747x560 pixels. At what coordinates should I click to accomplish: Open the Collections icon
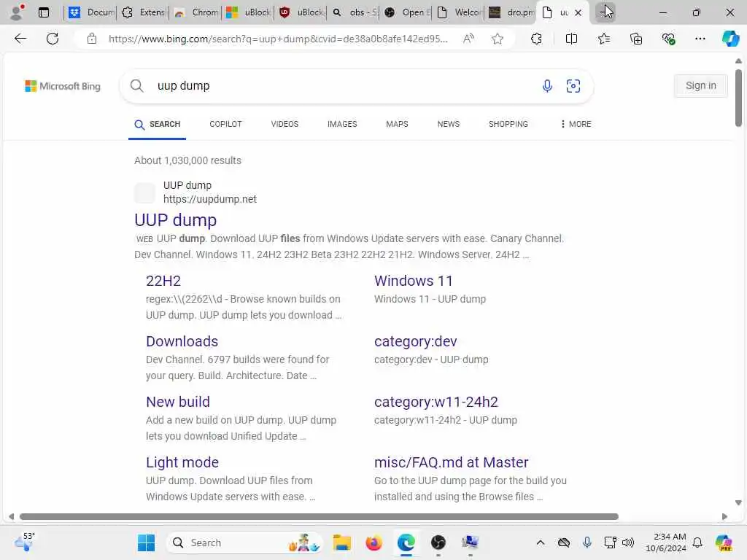pos(636,39)
